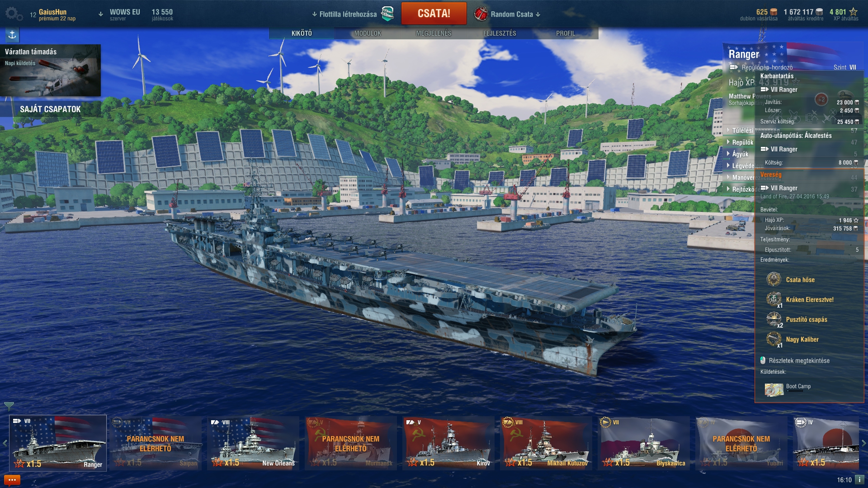Click the anchor port icon
The image size is (868, 488).
(x=12, y=35)
